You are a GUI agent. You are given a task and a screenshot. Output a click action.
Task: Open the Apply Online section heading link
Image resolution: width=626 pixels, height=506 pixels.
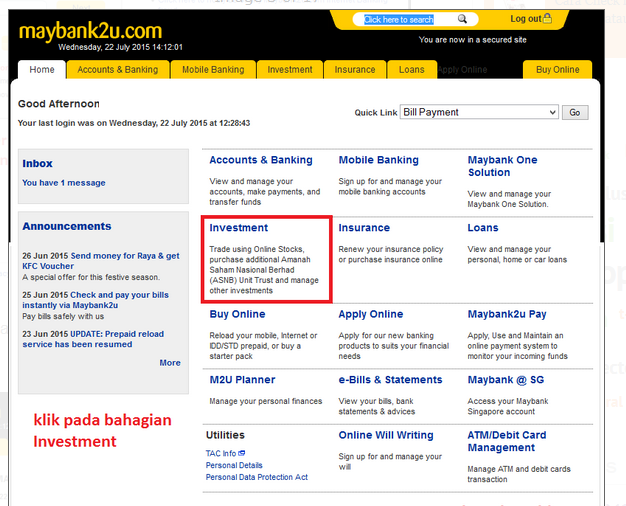point(371,314)
